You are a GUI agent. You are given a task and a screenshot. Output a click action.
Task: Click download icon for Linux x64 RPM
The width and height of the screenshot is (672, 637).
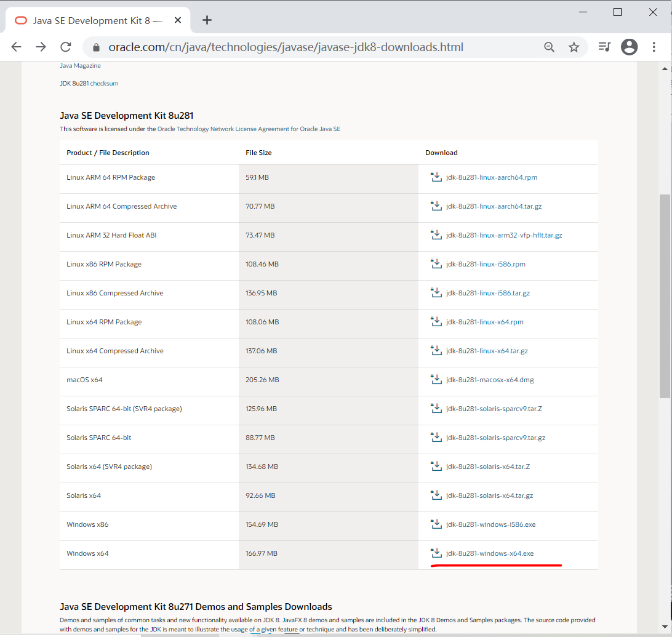[436, 321]
